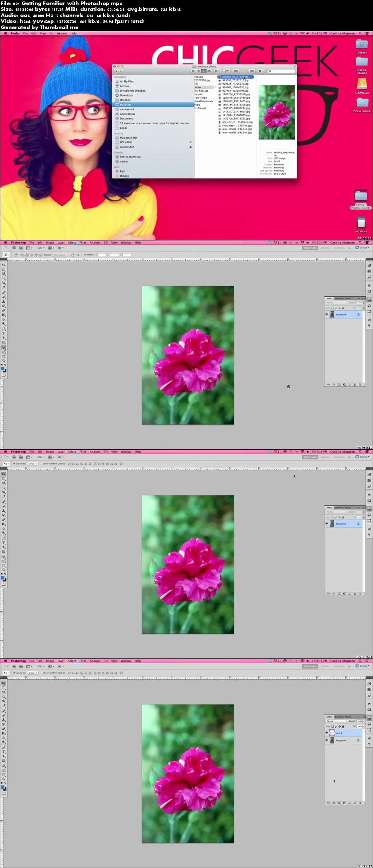Check Show Transform Controls in 4:16 PM frame
Image resolution: width=373 pixels, height=868 pixels.
[42, 673]
